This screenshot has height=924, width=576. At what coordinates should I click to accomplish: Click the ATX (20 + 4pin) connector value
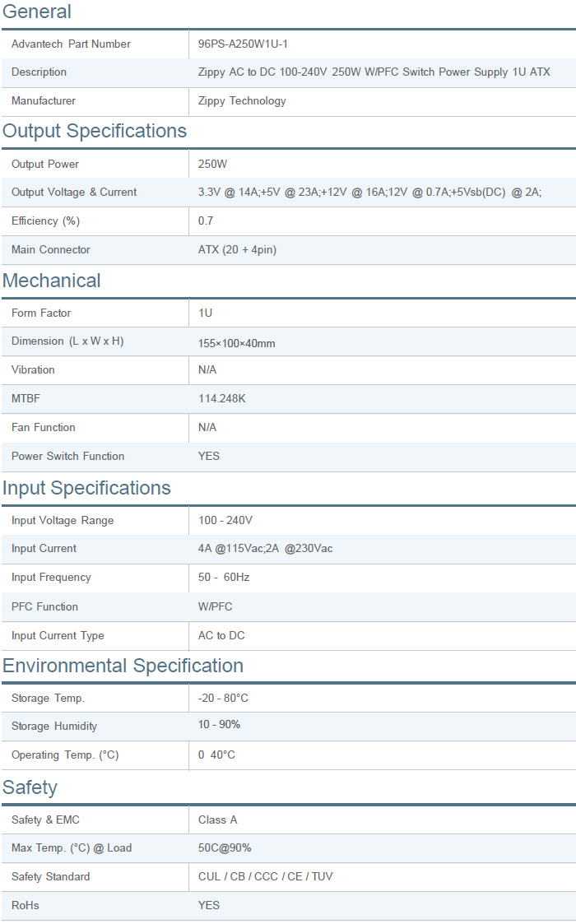pos(237,249)
